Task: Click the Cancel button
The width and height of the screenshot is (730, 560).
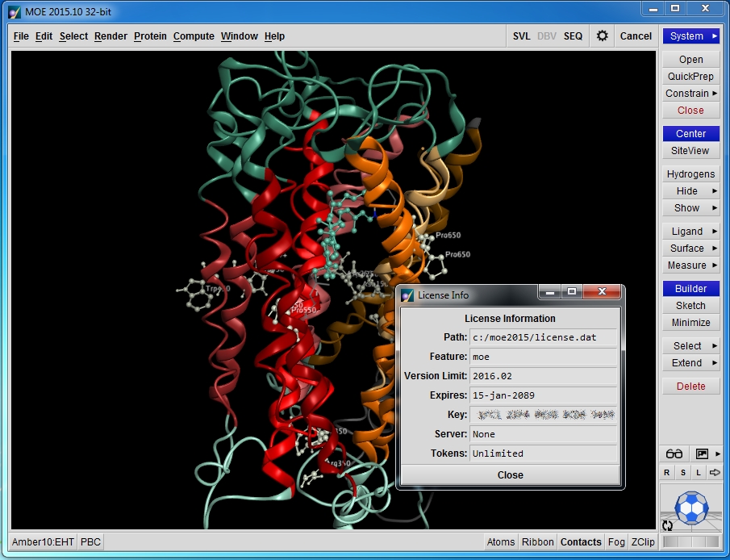Action: coord(636,36)
